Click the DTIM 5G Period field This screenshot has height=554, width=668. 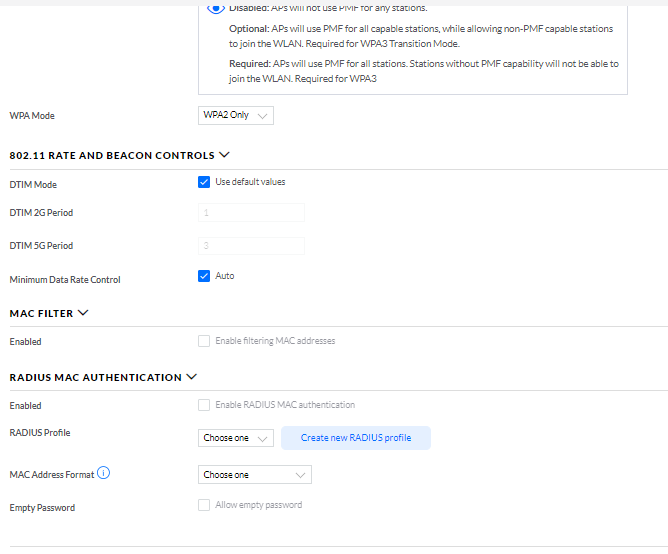pyautogui.click(x=252, y=246)
